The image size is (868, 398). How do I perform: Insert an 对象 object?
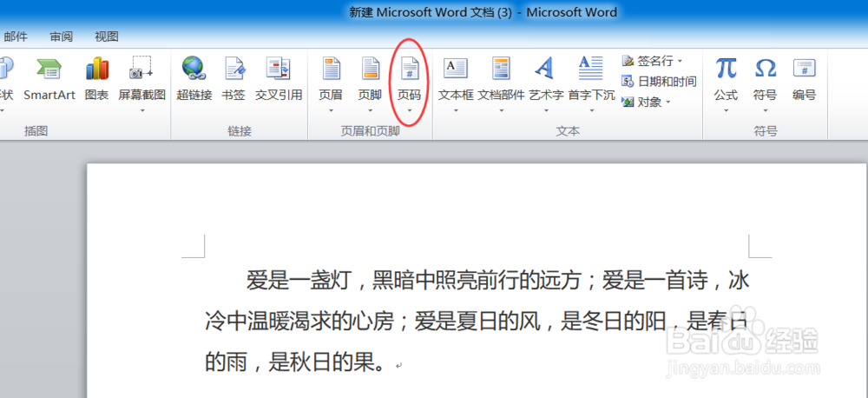pos(646,102)
